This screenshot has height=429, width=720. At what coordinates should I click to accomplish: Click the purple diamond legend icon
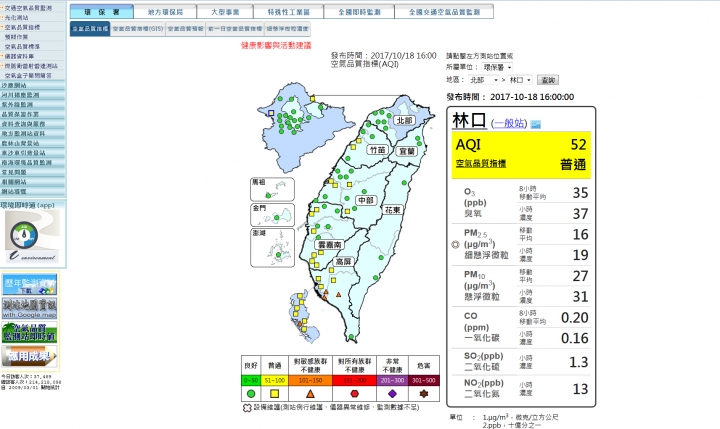click(392, 394)
